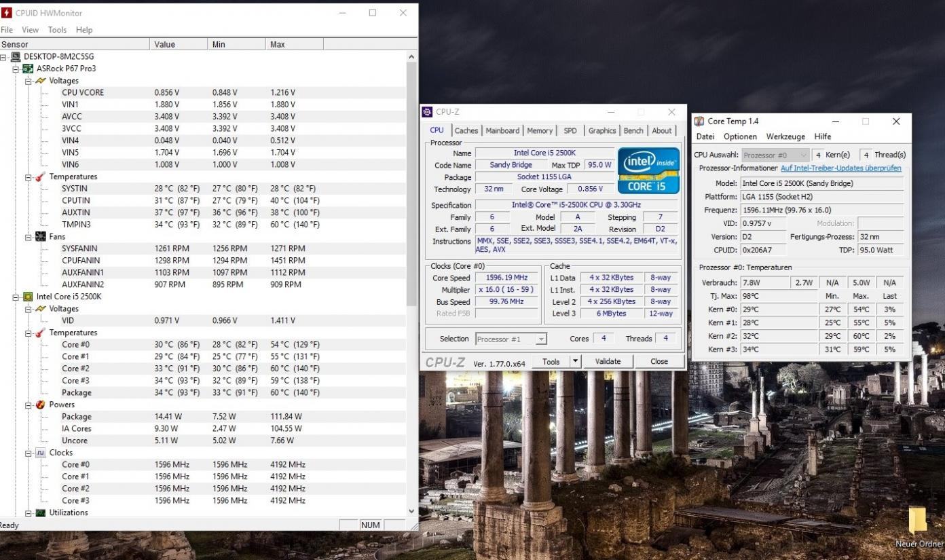This screenshot has width=945, height=560.
Task: Click the Temperatures thermometer icon under ASRock
Action: (41, 176)
